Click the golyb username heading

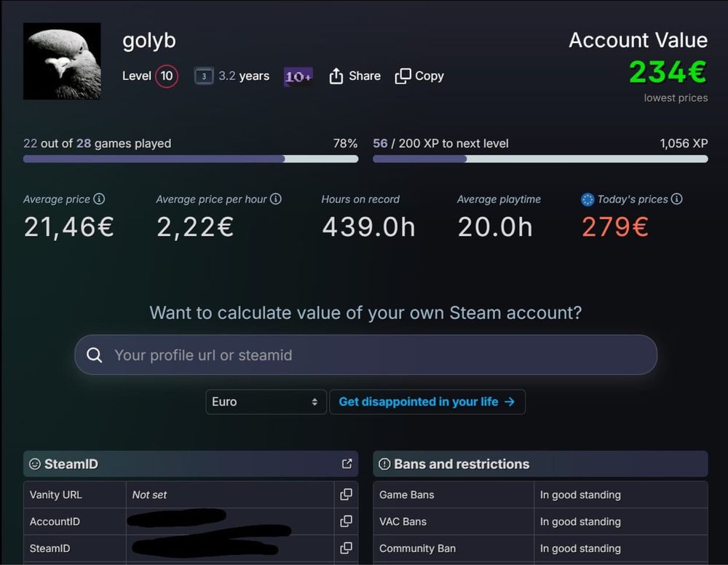point(149,41)
